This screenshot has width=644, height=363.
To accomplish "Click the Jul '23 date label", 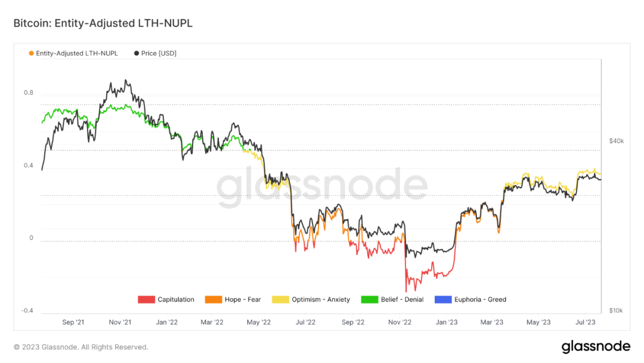I will (x=586, y=322).
